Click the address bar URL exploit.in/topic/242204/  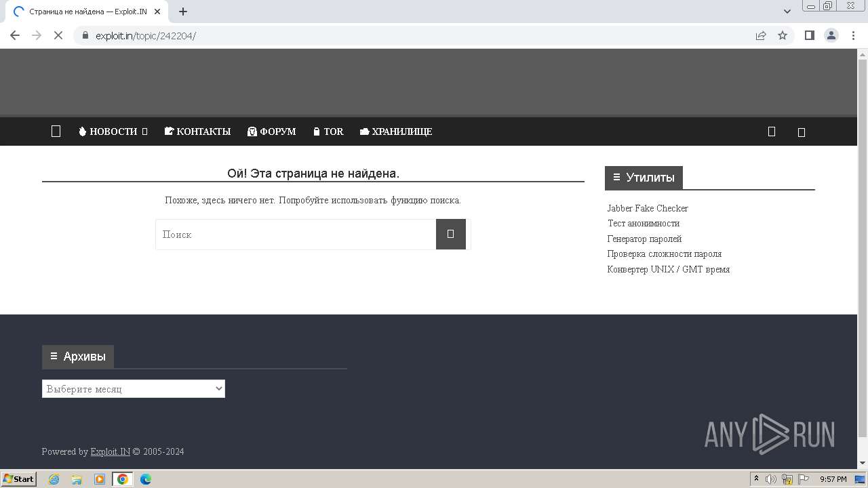point(145,35)
